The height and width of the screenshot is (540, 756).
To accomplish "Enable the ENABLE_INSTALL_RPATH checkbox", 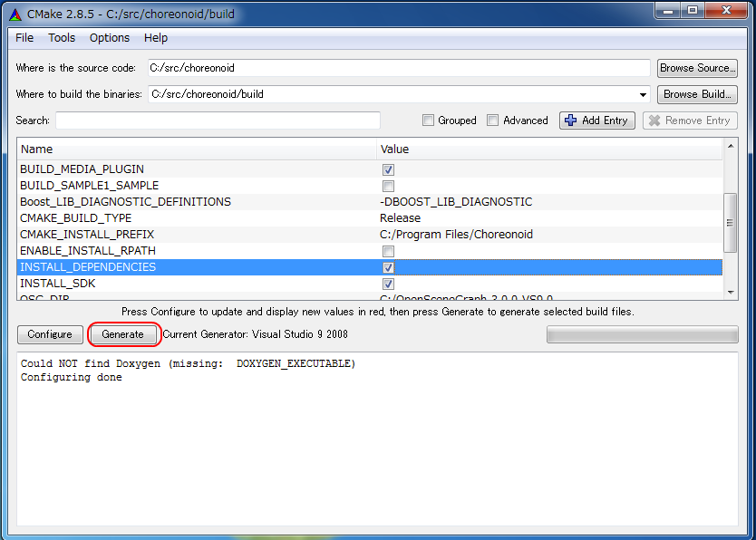I will pos(388,251).
